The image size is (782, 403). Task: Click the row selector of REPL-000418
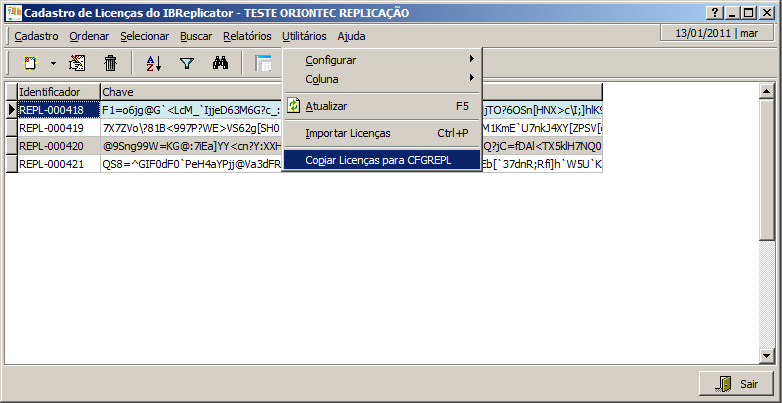point(11,110)
